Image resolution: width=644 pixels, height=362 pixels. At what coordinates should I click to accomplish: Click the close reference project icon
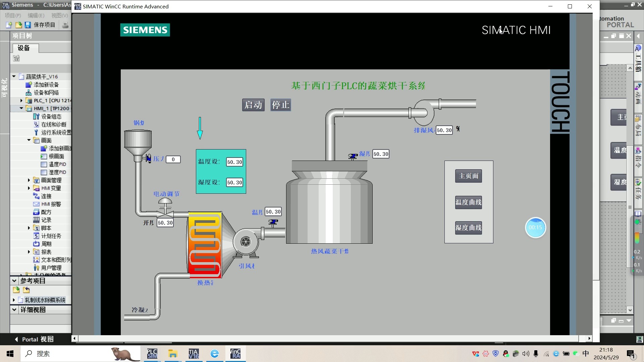pyautogui.click(x=26, y=290)
